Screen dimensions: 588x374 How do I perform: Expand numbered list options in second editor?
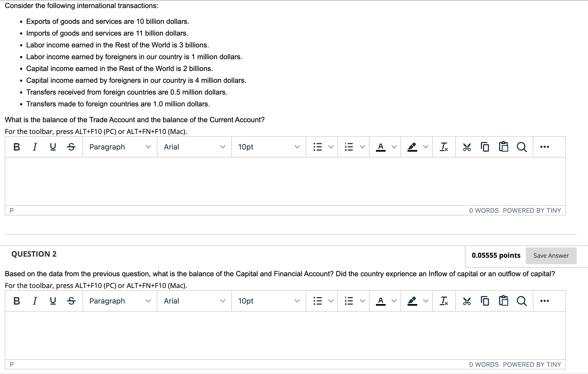[363, 301]
